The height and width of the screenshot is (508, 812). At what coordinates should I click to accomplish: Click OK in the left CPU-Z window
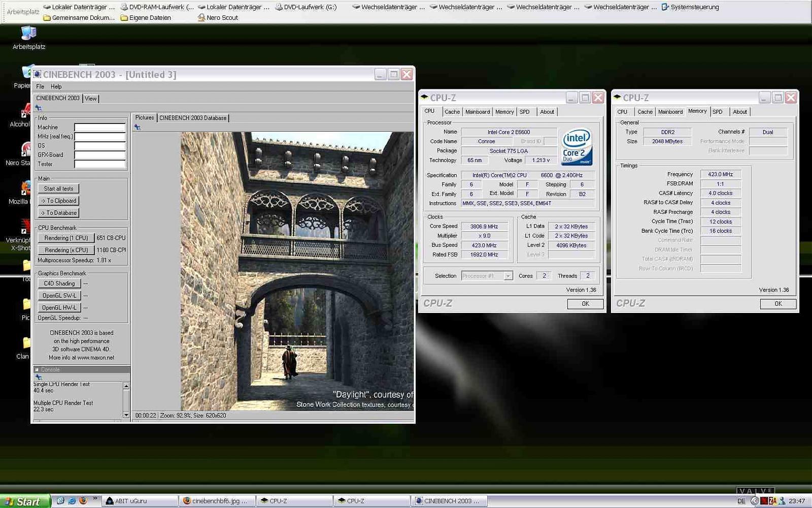(585, 304)
